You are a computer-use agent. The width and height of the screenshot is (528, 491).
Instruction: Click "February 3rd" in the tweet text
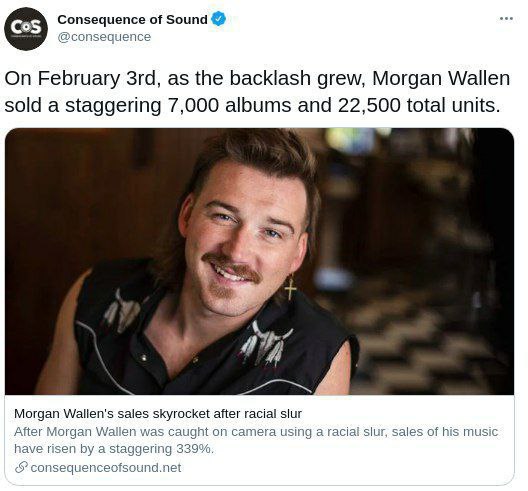tap(97, 78)
